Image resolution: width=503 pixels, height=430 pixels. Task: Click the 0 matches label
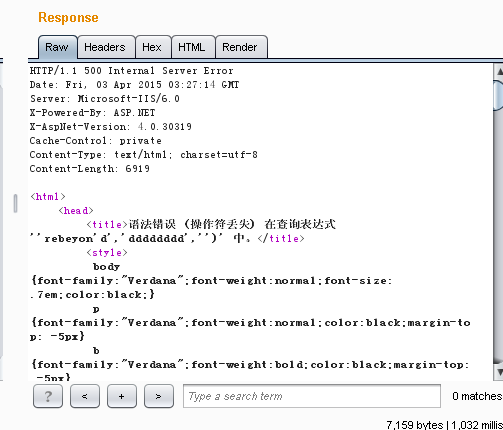point(477,396)
